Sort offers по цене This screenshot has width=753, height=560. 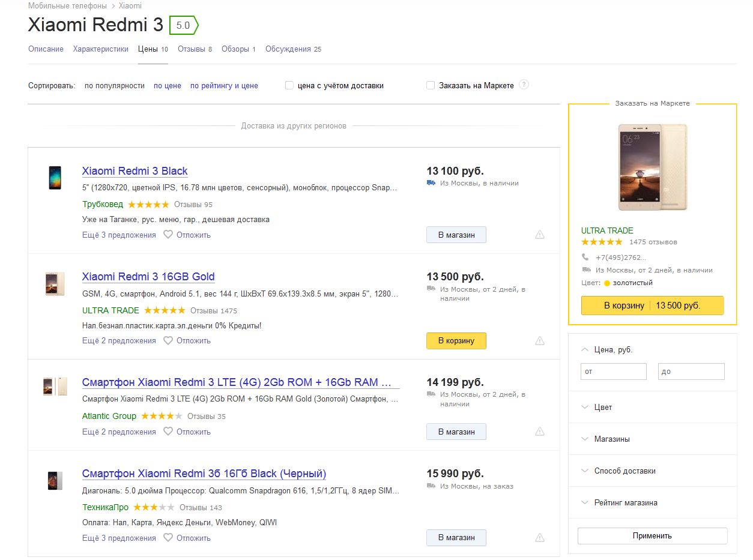(168, 86)
